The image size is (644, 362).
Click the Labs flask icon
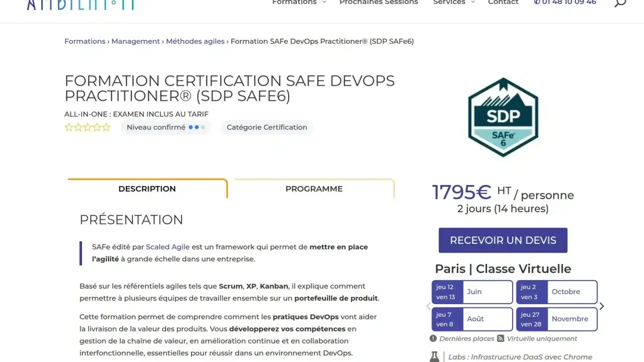(434, 356)
